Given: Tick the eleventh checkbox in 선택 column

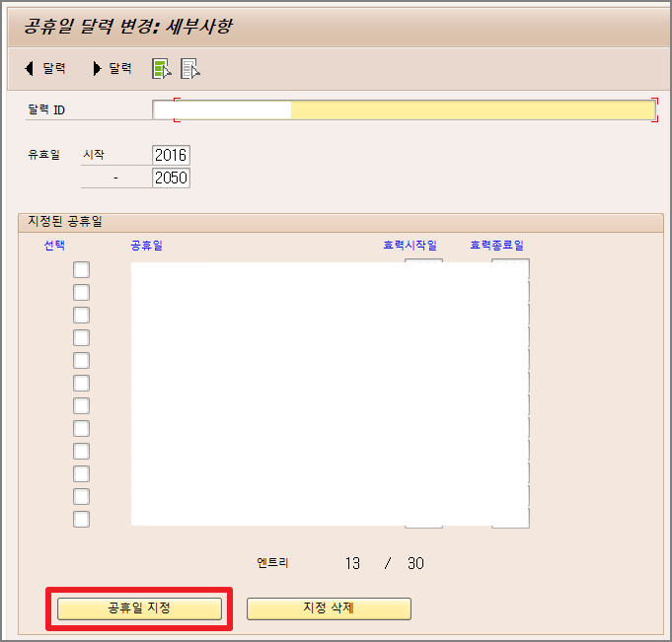Looking at the screenshot, I should click(x=82, y=497).
